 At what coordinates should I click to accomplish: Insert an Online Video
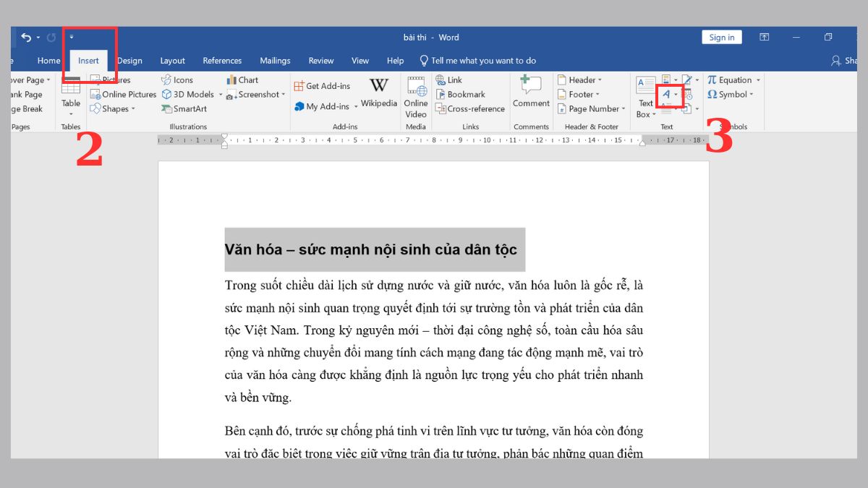pyautogui.click(x=416, y=97)
